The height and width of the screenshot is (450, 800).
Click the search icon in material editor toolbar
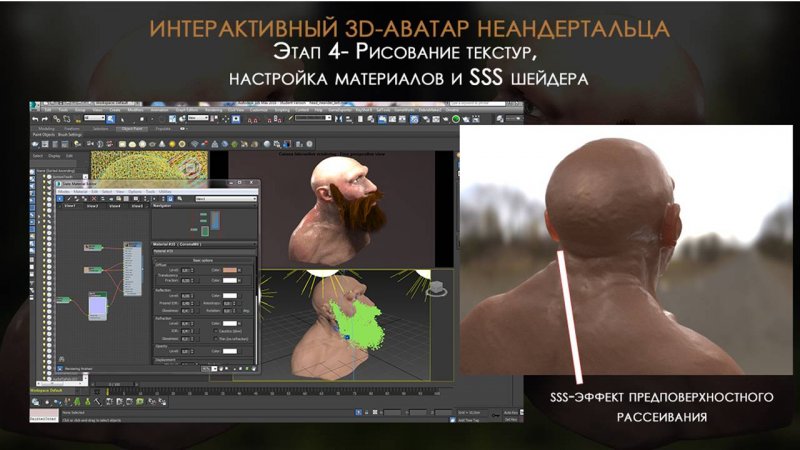coord(180,199)
